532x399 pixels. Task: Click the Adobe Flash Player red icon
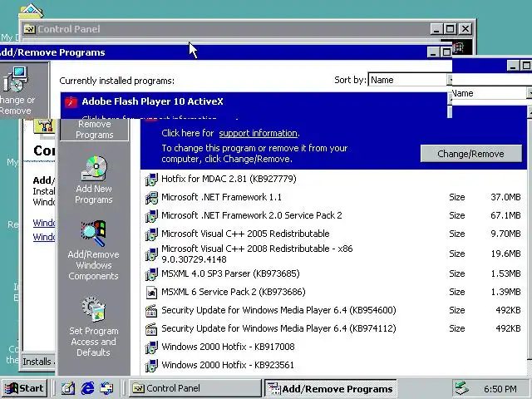pos(71,101)
